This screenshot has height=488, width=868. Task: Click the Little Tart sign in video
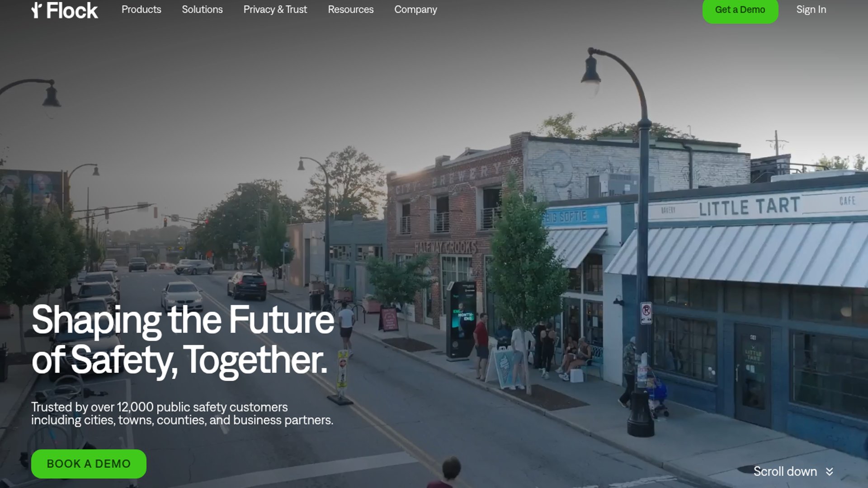click(x=749, y=206)
